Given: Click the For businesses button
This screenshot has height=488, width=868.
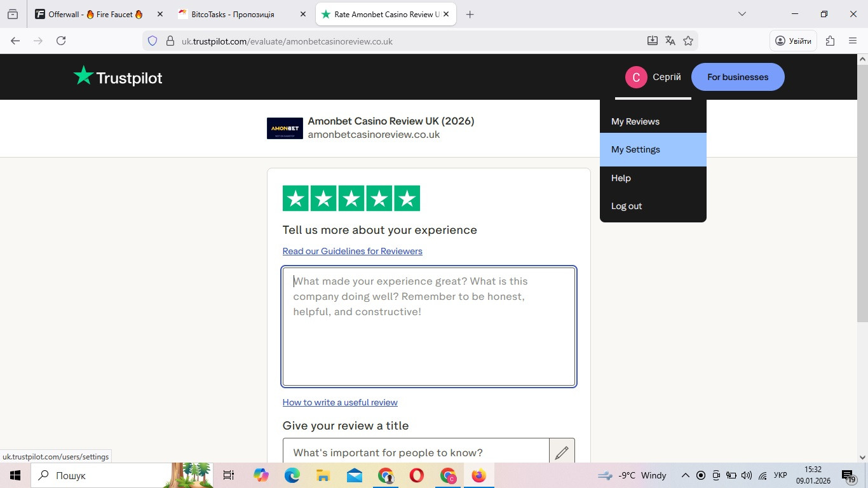Looking at the screenshot, I should [x=738, y=77].
